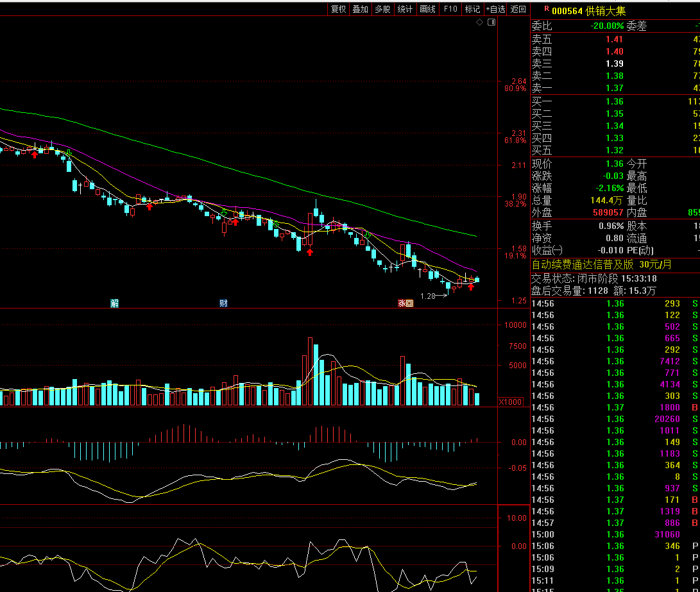Viewport: 700px width, 592px height.
Task: Select trade row with volume 7412
Action: (x=615, y=361)
